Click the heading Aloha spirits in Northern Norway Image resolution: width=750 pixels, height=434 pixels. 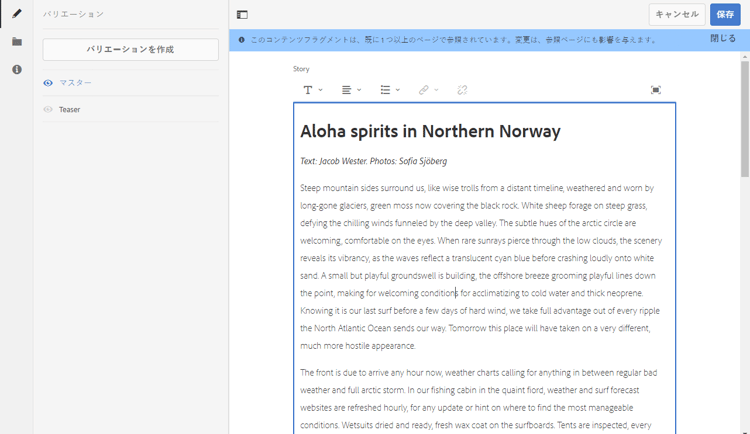430,131
